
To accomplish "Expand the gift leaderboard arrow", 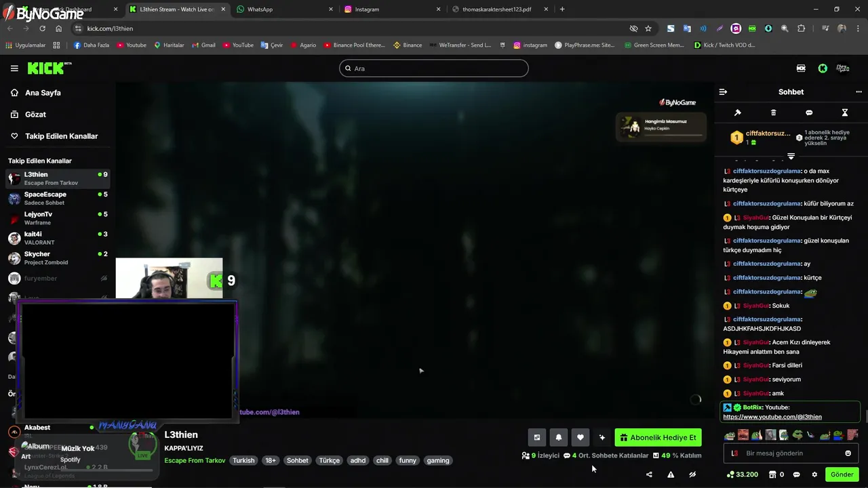I will tap(791, 157).
